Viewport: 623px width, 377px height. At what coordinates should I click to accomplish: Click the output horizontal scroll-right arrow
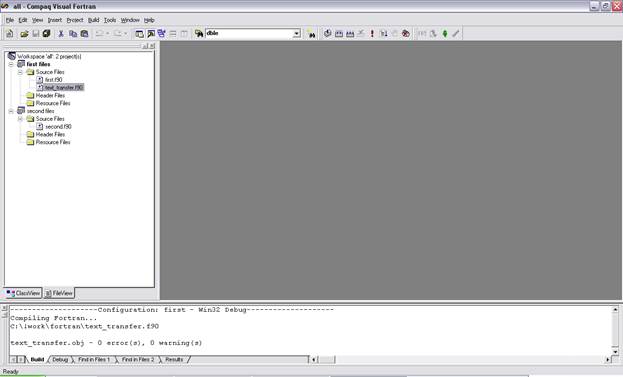608,360
